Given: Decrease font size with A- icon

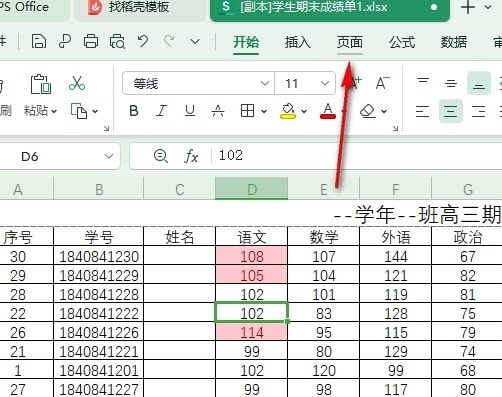Looking at the screenshot, I should point(382,83).
